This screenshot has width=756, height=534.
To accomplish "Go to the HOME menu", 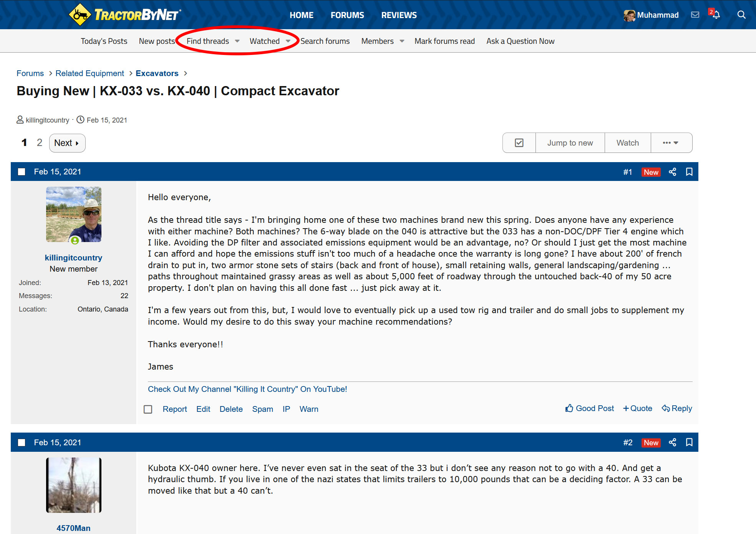I will pyautogui.click(x=302, y=15).
